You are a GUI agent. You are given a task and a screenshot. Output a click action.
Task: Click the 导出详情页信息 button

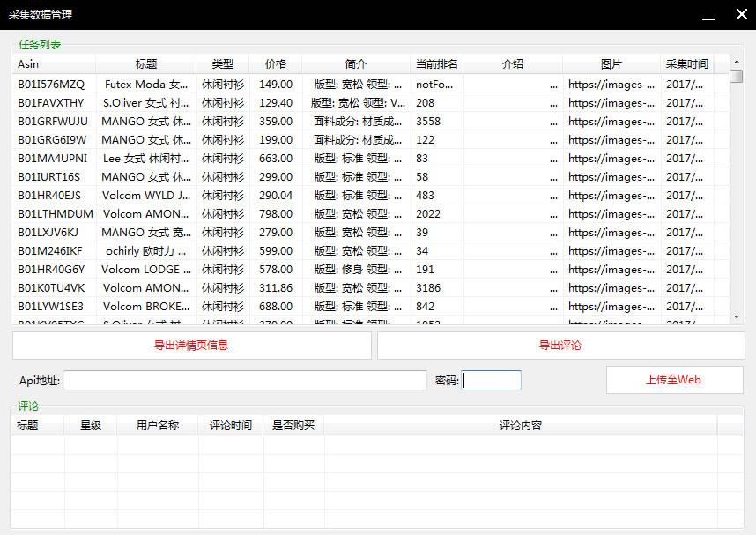point(191,346)
